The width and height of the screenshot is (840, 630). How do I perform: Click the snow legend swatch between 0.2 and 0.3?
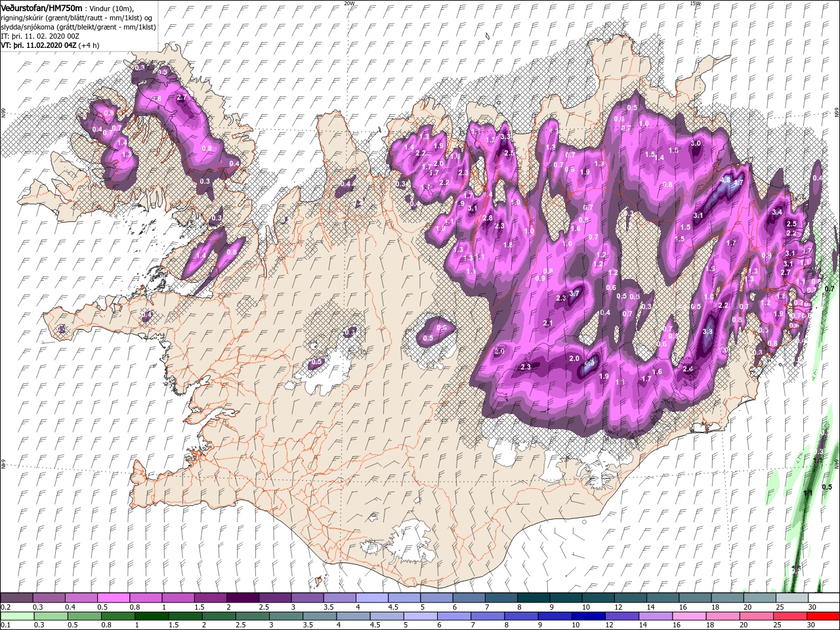(x=17, y=598)
